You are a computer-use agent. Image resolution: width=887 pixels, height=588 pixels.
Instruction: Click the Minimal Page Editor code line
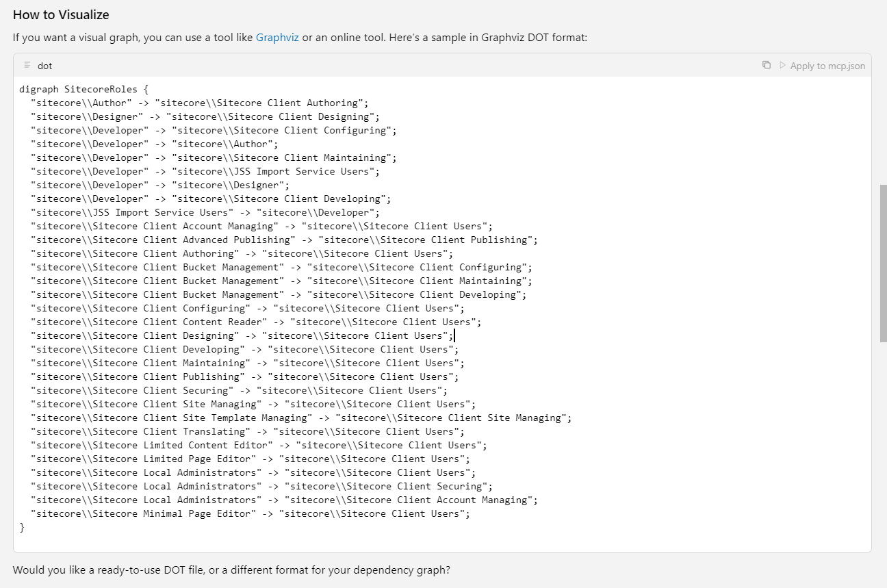pyautogui.click(x=250, y=513)
